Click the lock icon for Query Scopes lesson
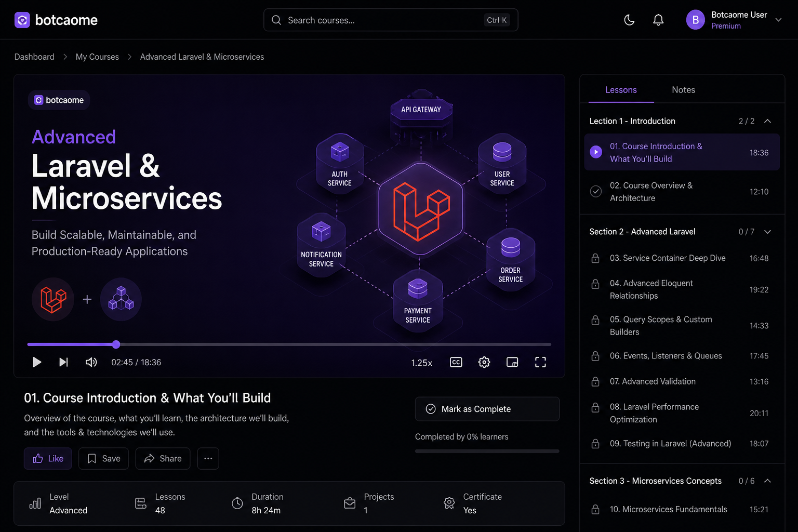 595,321
